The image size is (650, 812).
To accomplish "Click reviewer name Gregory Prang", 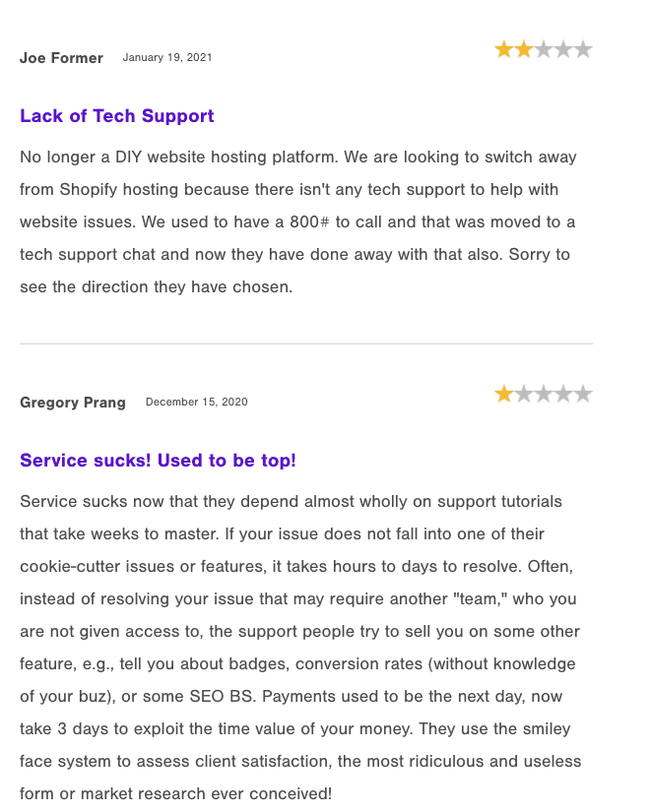I will point(73,403).
